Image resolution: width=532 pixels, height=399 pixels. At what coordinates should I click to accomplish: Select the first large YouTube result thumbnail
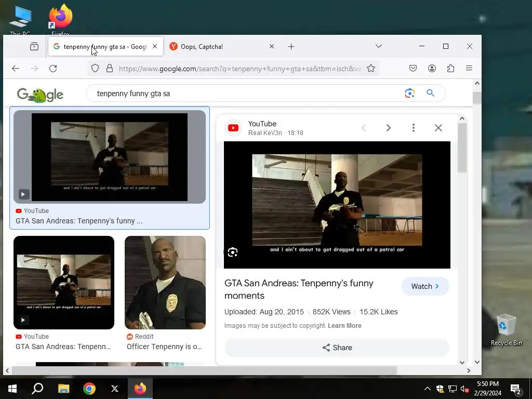[110, 157]
